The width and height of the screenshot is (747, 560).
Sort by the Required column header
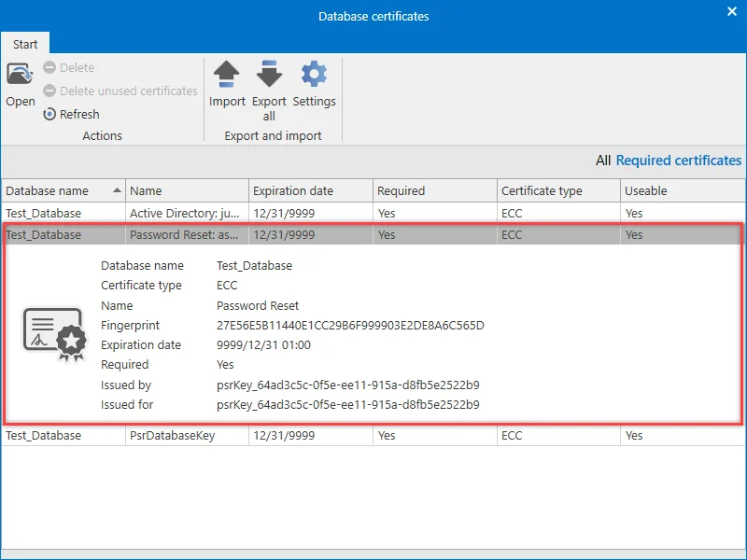(435, 191)
